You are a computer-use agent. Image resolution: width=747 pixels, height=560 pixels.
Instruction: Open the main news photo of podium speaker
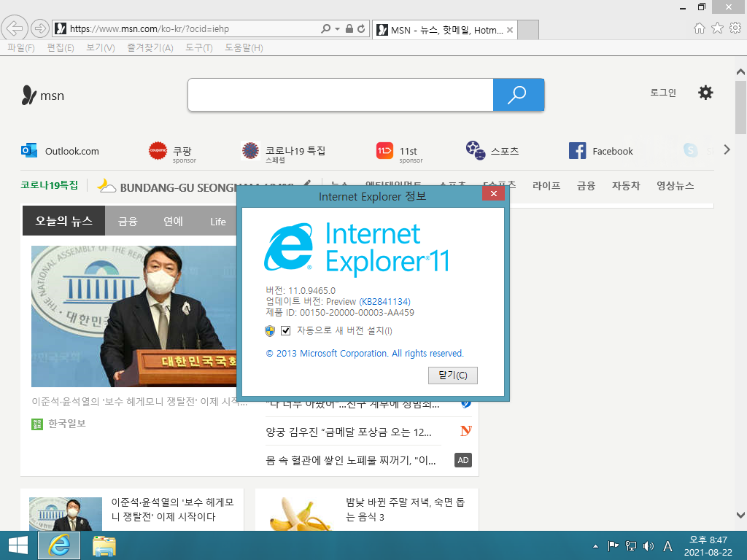tap(134, 316)
